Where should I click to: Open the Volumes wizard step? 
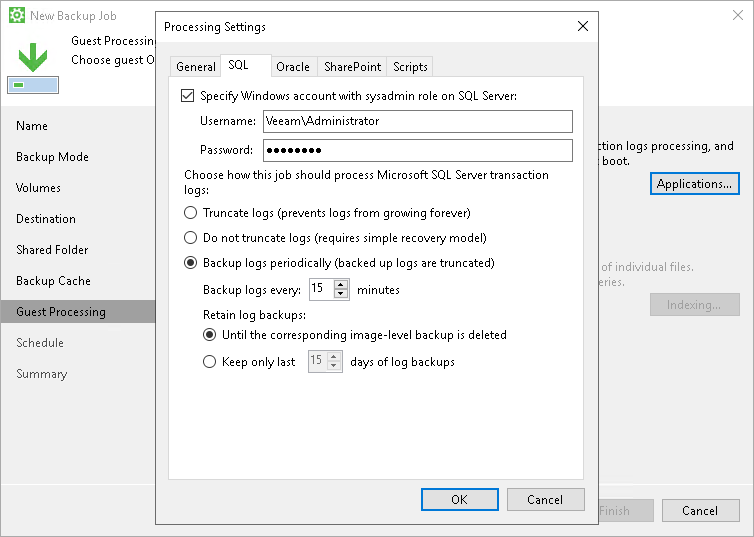point(38,187)
